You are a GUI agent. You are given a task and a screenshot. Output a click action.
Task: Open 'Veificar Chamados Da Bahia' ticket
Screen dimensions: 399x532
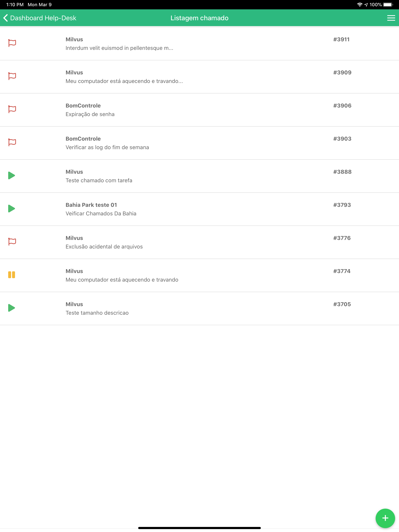199,209
